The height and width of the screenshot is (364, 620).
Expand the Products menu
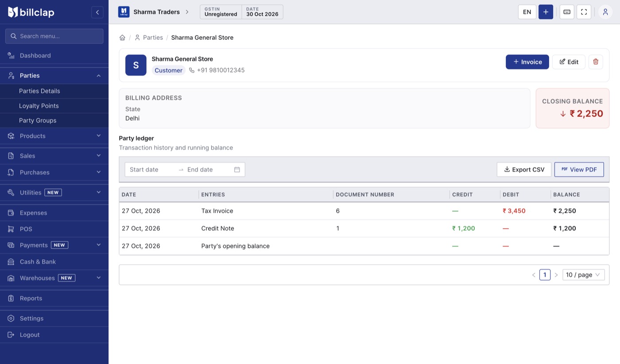coord(99,136)
